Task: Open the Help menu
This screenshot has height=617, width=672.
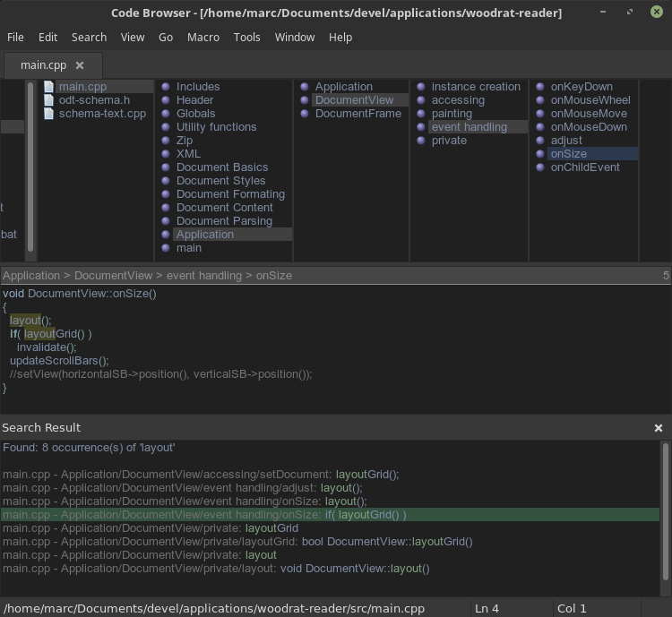Action: tap(340, 38)
